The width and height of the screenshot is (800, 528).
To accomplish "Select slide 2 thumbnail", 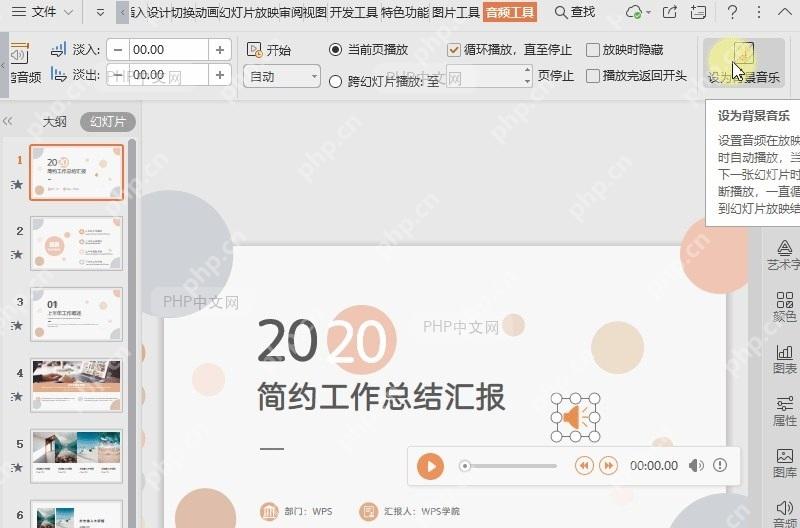I will click(x=77, y=243).
